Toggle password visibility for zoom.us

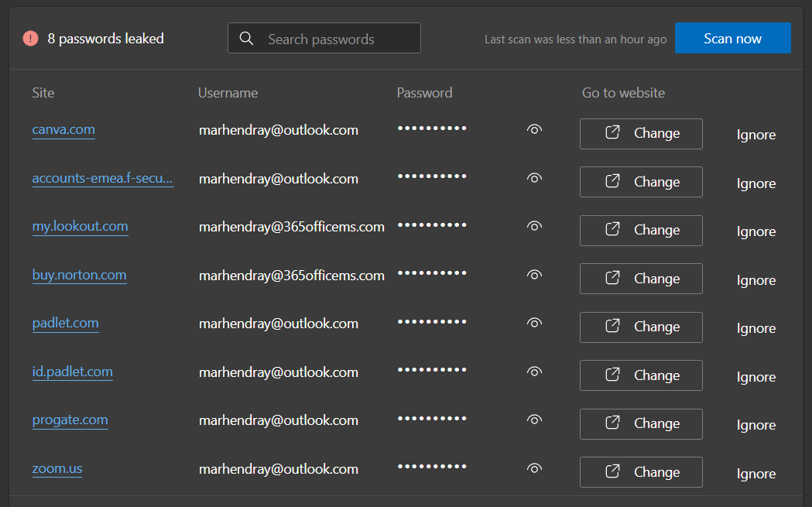tap(533, 469)
